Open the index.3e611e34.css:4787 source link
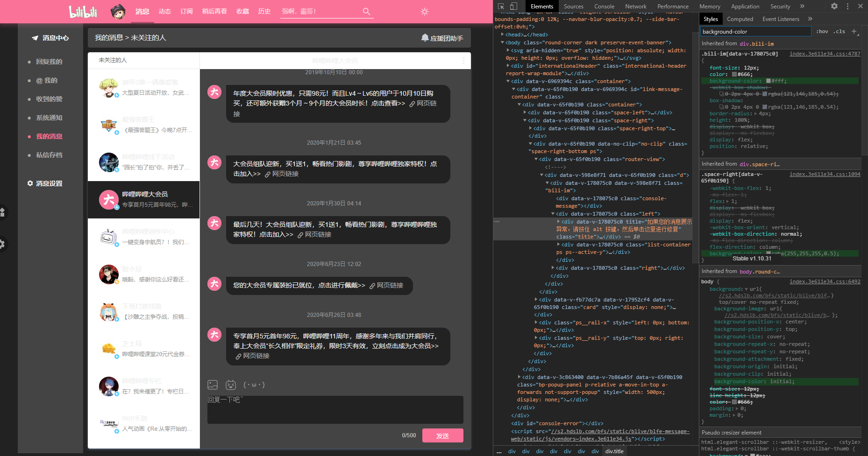The height and width of the screenshot is (456, 868). pos(825,54)
